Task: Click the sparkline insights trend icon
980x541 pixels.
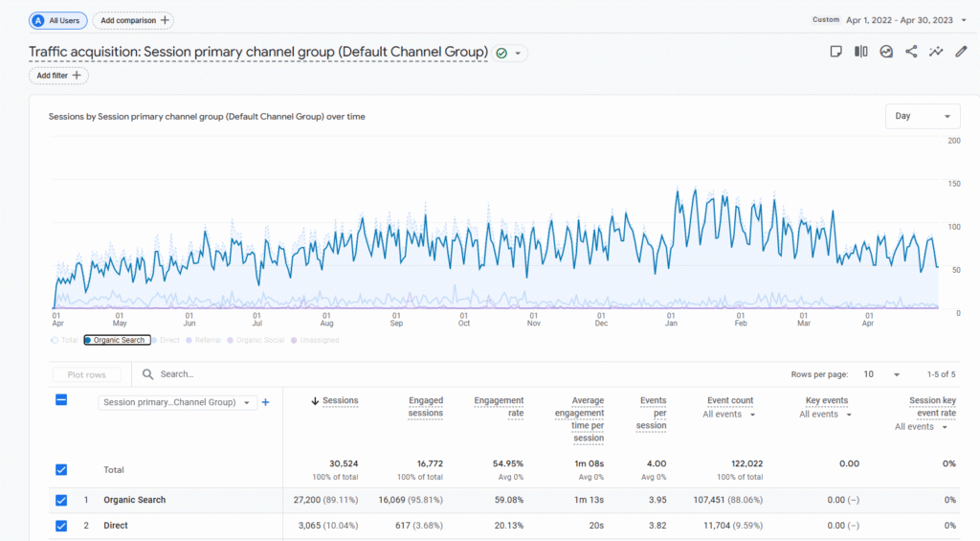Action: (936, 52)
